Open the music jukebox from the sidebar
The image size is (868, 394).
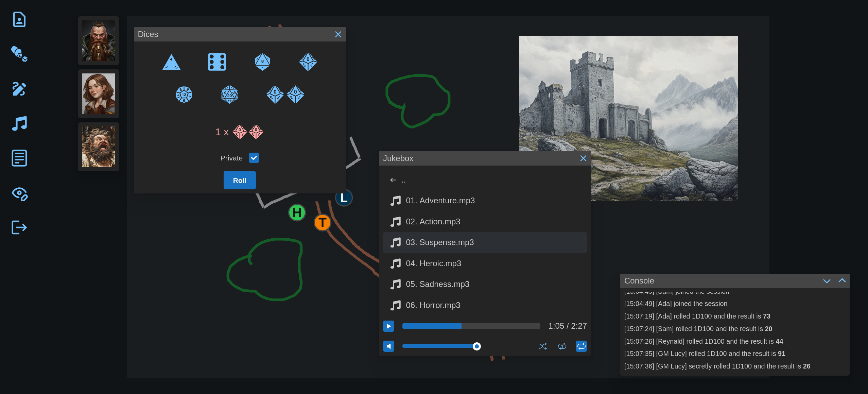19,123
